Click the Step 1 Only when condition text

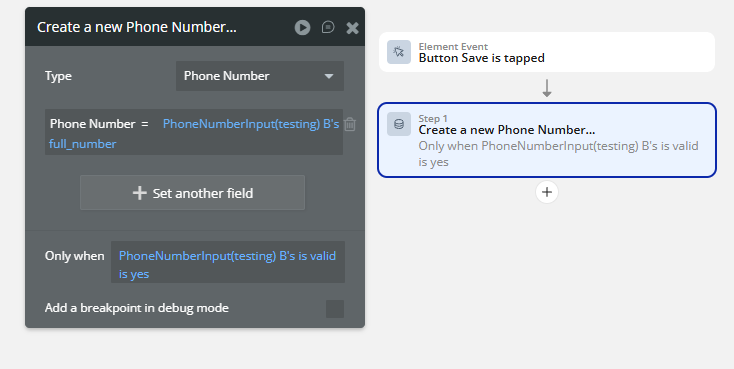(558, 154)
